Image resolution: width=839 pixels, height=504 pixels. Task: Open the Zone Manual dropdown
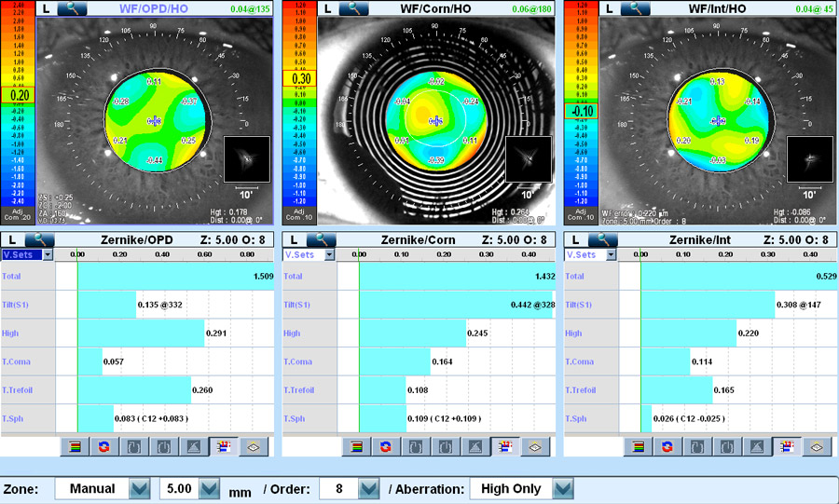pyautogui.click(x=139, y=488)
